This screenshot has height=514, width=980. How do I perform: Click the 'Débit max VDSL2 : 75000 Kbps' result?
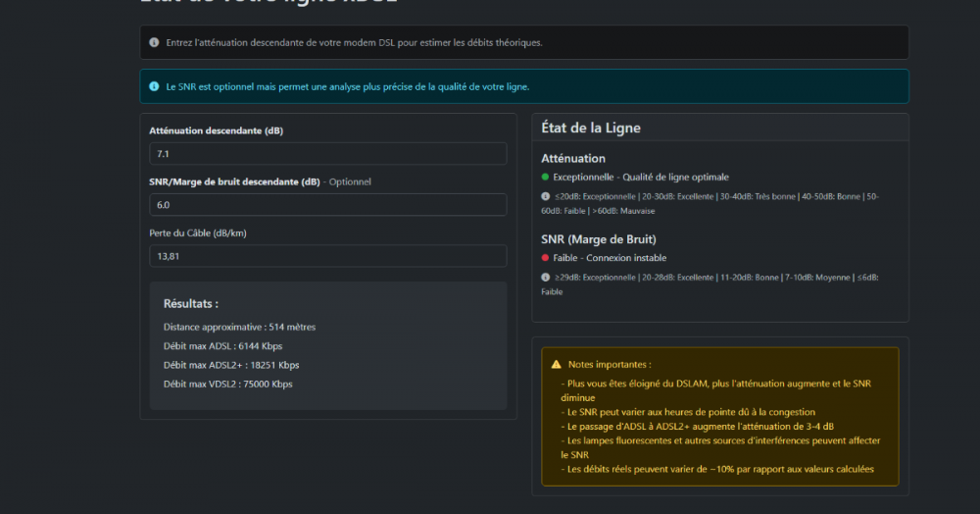pos(227,384)
